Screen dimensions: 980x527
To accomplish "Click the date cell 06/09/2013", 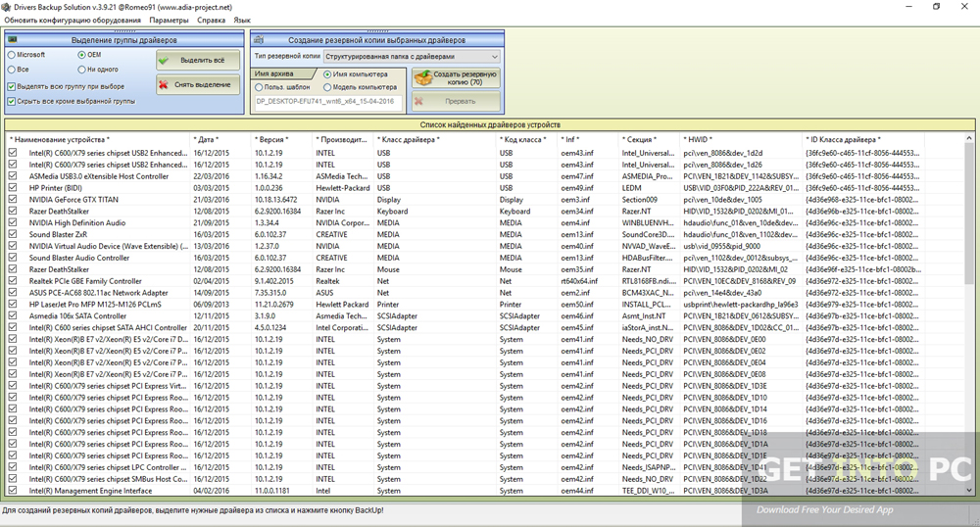I will coord(212,304).
